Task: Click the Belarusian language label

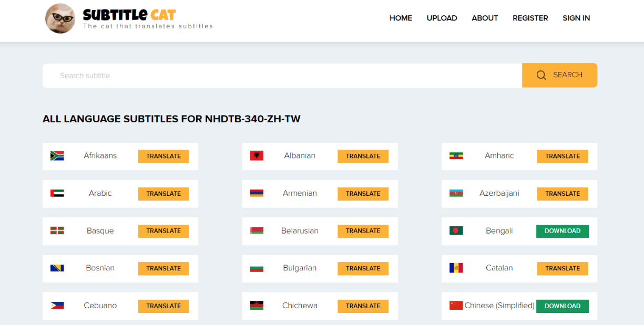Action: 300,231
